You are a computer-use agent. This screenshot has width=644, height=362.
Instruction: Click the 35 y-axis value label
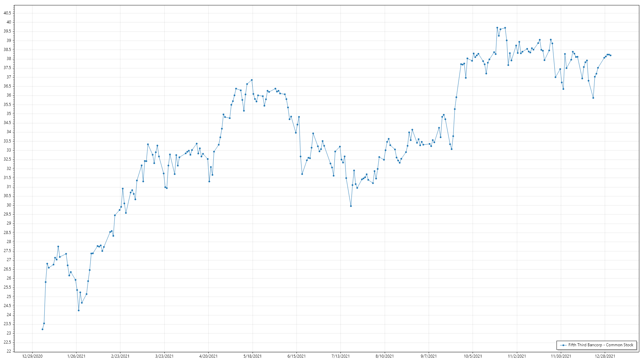click(x=8, y=114)
